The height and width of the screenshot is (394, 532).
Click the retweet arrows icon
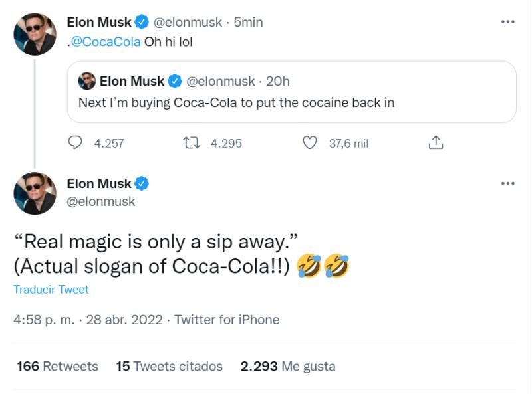[192, 142]
